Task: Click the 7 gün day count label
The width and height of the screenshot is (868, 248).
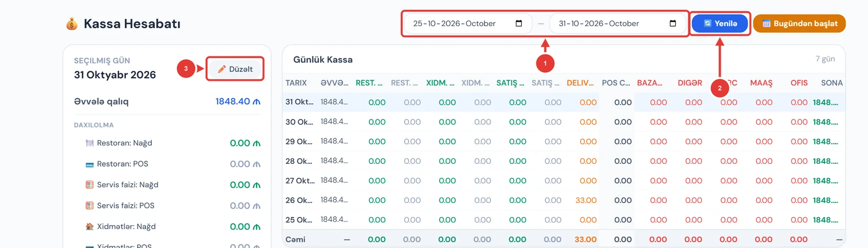Action: point(825,59)
